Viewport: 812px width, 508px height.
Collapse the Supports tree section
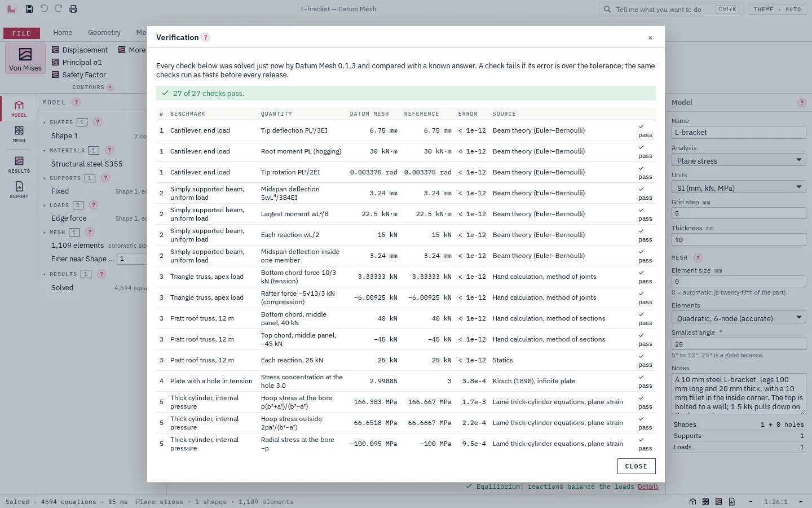(x=45, y=178)
